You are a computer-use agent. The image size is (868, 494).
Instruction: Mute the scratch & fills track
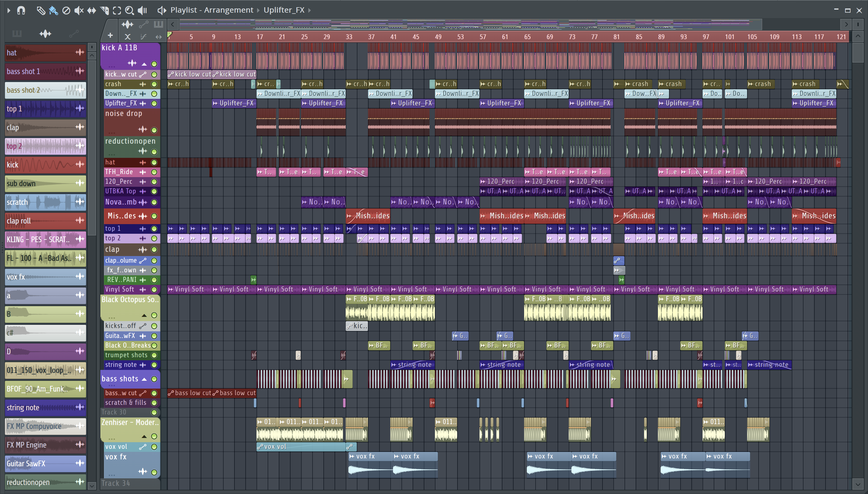click(x=154, y=403)
